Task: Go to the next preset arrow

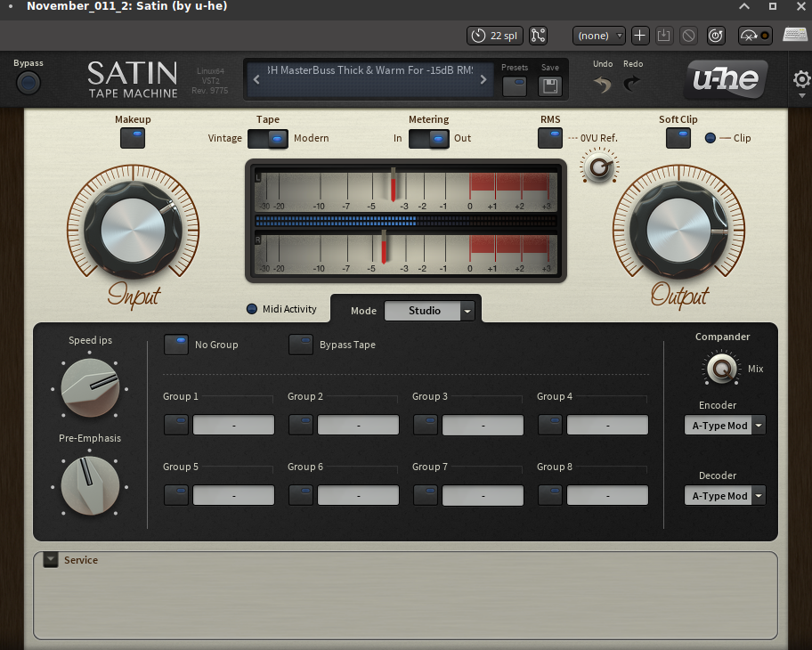Action: coord(483,80)
